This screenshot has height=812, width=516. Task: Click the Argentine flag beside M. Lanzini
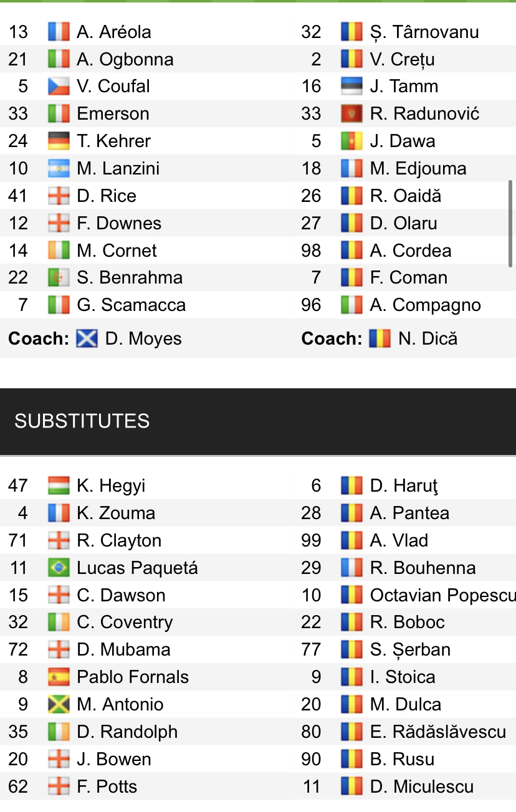point(59,169)
